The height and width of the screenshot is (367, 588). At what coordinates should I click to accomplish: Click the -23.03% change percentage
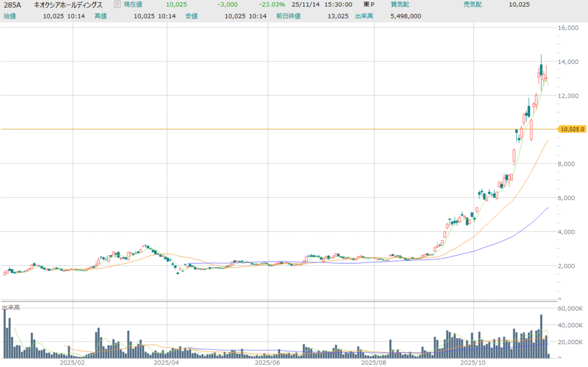click(272, 5)
